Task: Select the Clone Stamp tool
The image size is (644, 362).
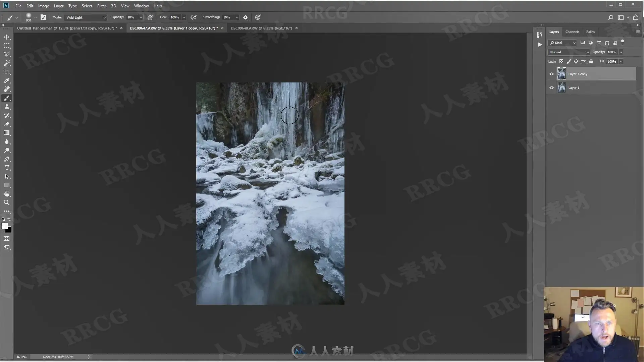Action: click(7, 107)
